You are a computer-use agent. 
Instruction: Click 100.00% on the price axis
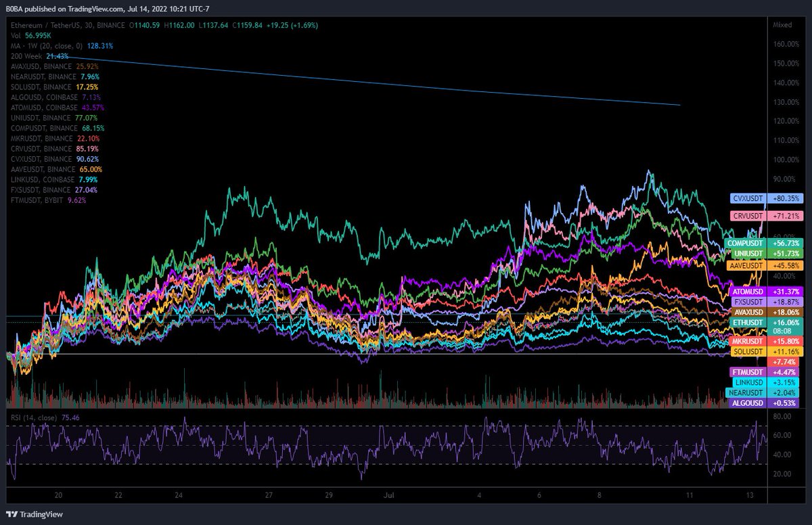click(x=786, y=160)
